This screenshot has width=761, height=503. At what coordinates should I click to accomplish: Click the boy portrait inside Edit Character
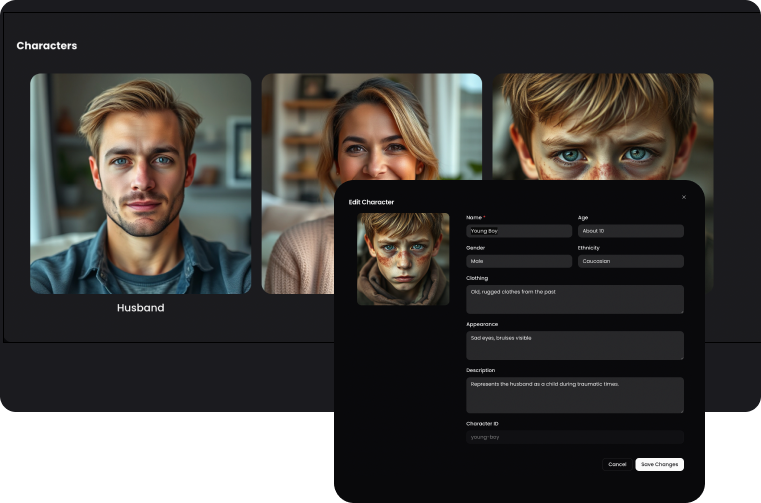point(403,259)
